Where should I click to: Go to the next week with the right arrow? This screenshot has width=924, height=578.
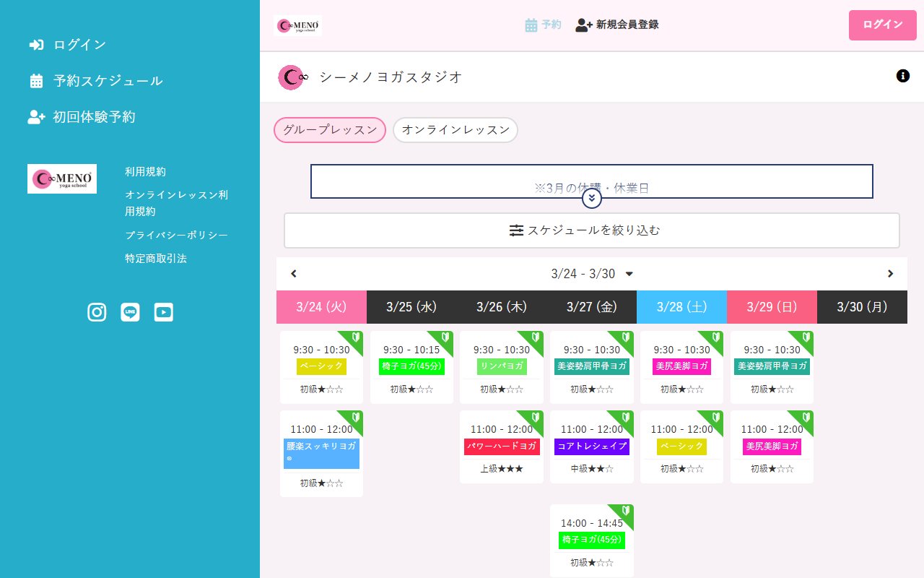(890, 273)
